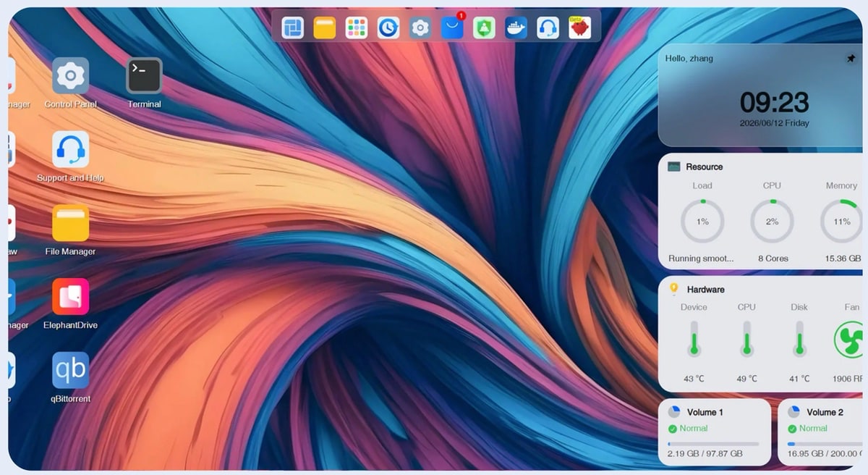Open the App Center bag dock icon
Viewport: 868px width, 475px height.
click(452, 28)
